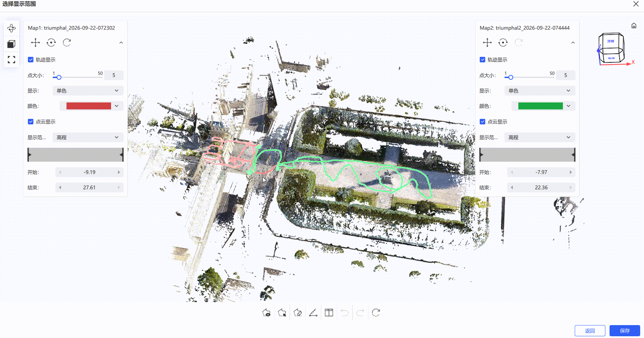Select the Map2 move (translate) tool
Screen dimensions: 644x338
[x=487, y=43]
